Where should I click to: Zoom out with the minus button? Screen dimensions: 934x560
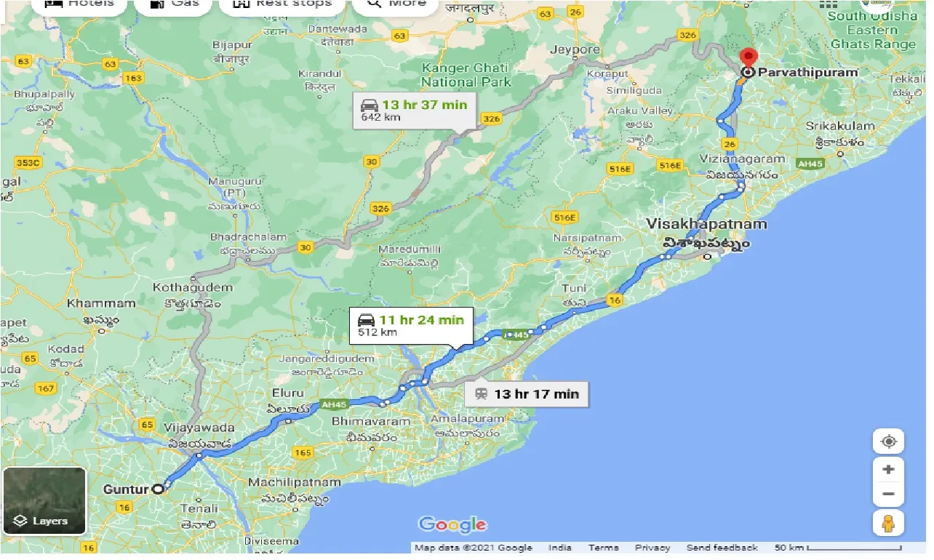coord(888,495)
